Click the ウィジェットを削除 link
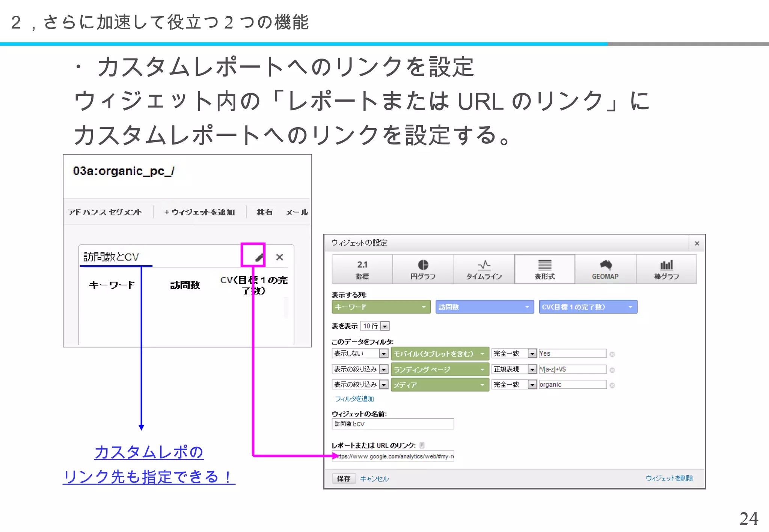Image resolution: width=769 pixels, height=532 pixels. click(x=669, y=478)
